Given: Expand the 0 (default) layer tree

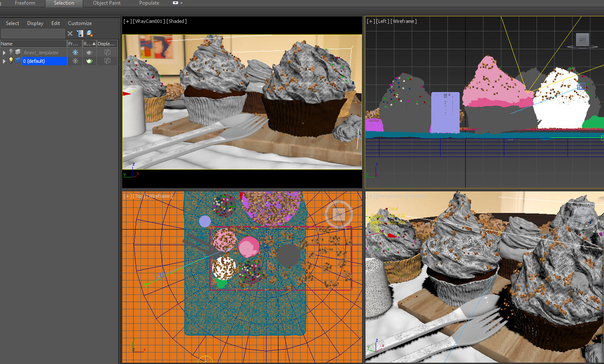Looking at the screenshot, I should tap(4, 61).
